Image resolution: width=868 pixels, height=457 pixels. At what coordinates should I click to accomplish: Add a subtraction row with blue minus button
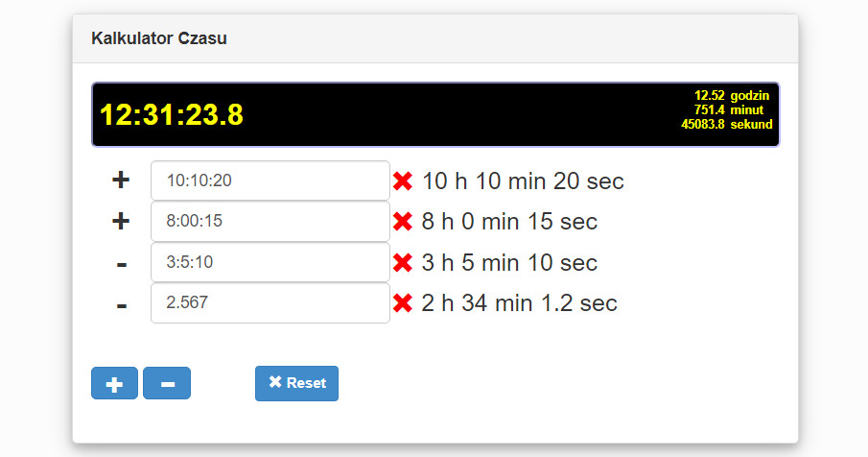coord(167,383)
